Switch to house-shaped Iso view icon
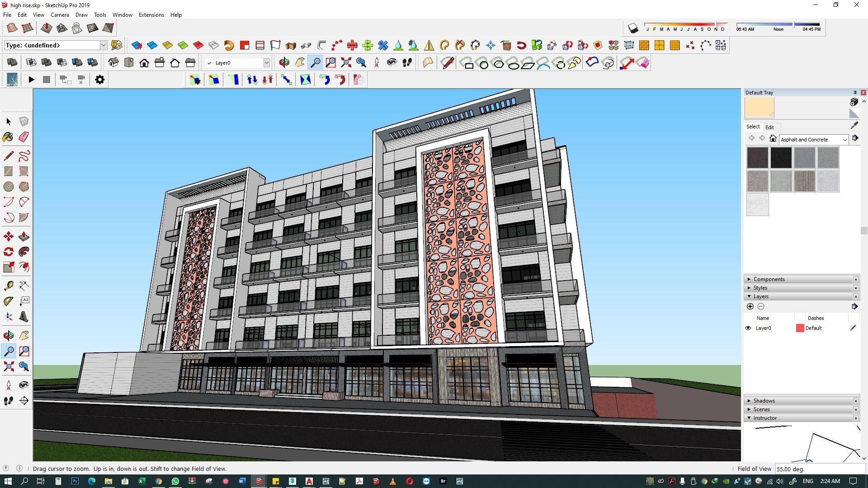The image size is (868, 488). click(113, 62)
